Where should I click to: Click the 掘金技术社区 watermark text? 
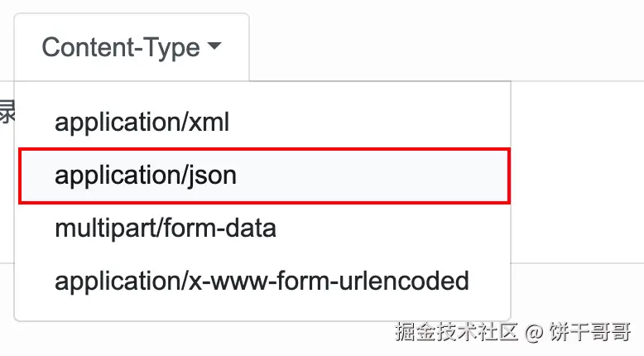click(456, 332)
